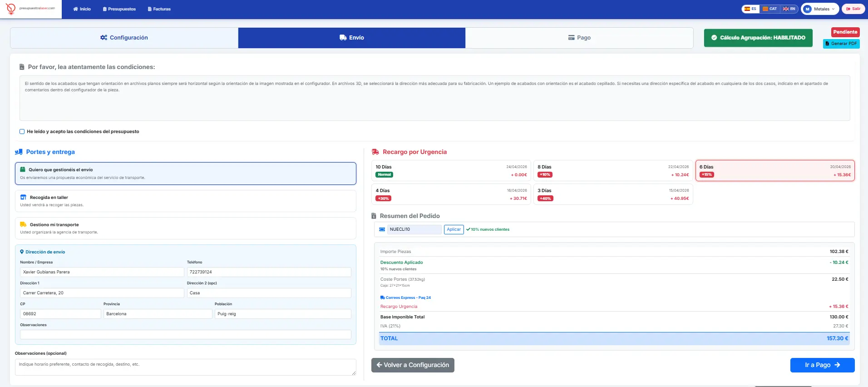Click the Población input field

pos(282,314)
